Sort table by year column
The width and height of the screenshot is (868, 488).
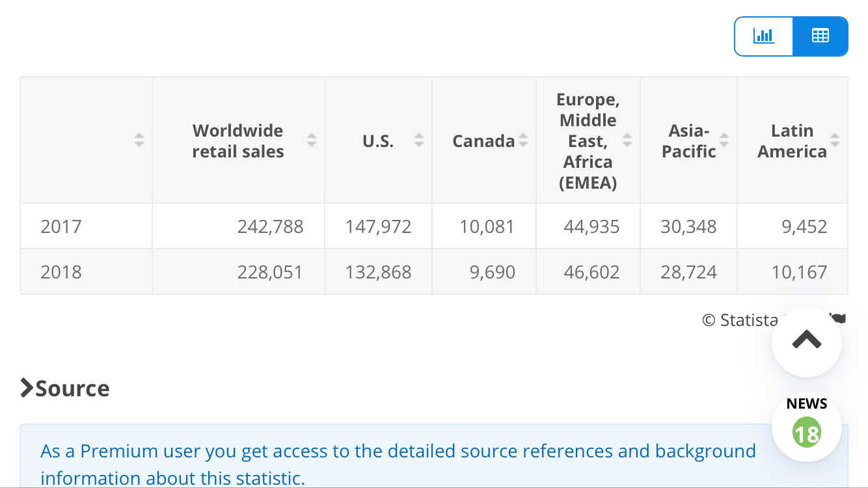(x=139, y=140)
